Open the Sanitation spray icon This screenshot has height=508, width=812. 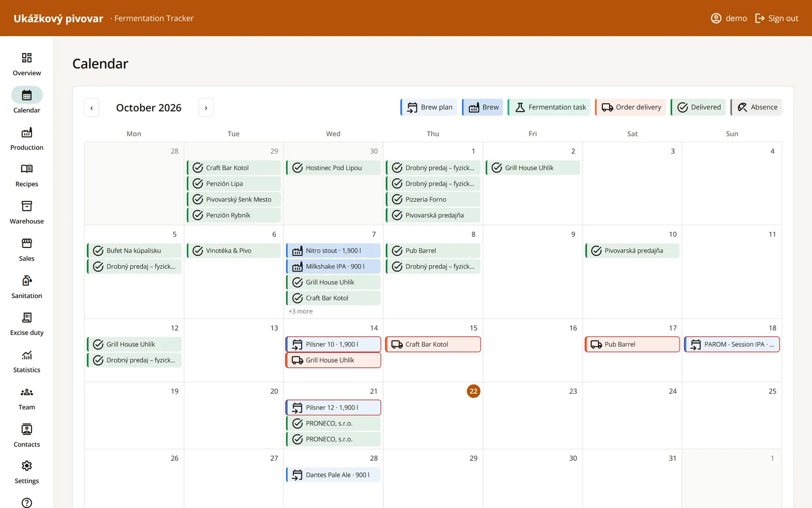[27, 281]
